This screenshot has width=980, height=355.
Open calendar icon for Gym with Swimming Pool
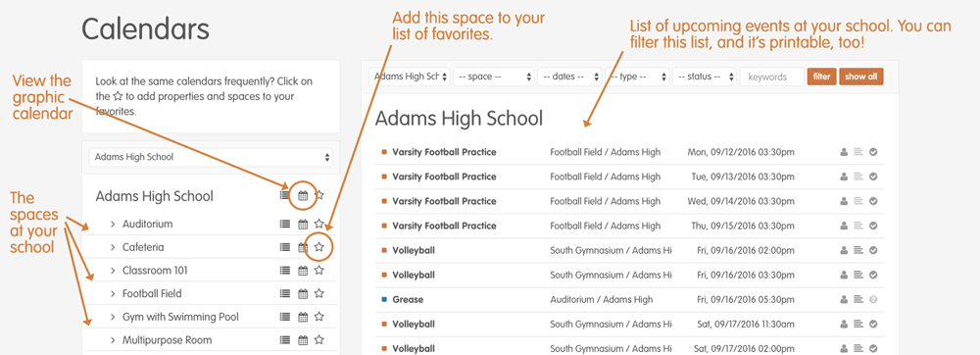303,317
